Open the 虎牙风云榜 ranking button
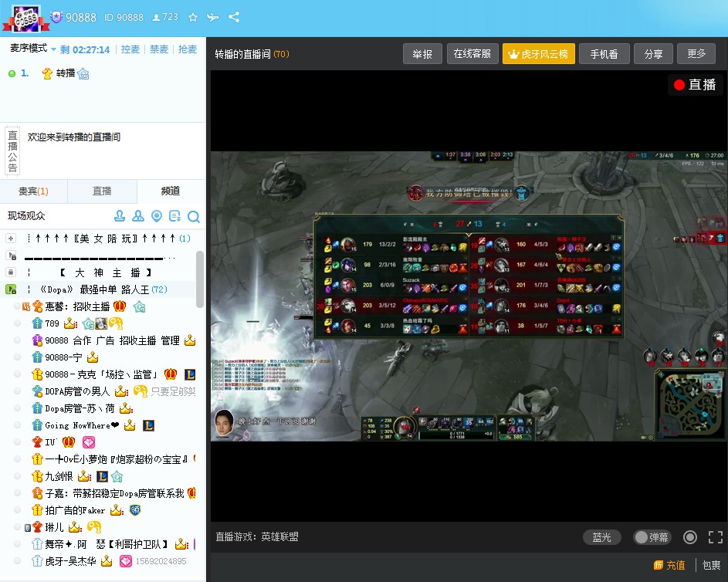Image resolution: width=728 pixels, height=582 pixels. [x=539, y=54]
